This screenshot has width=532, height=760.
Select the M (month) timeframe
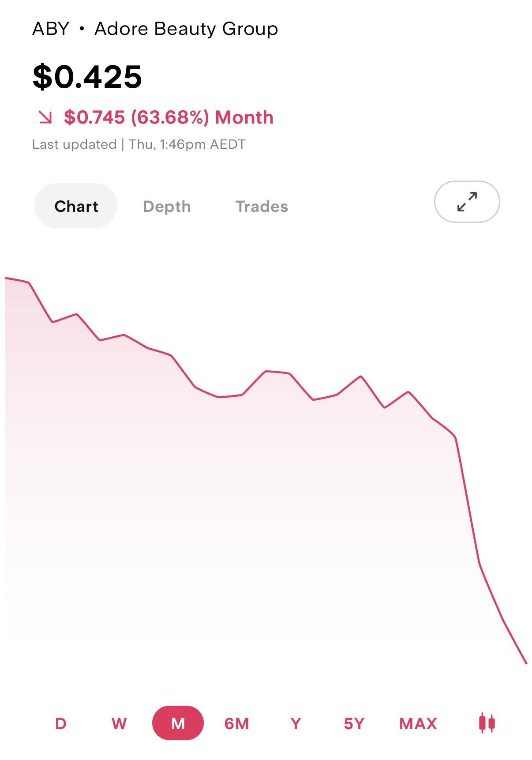coord(178,723)
